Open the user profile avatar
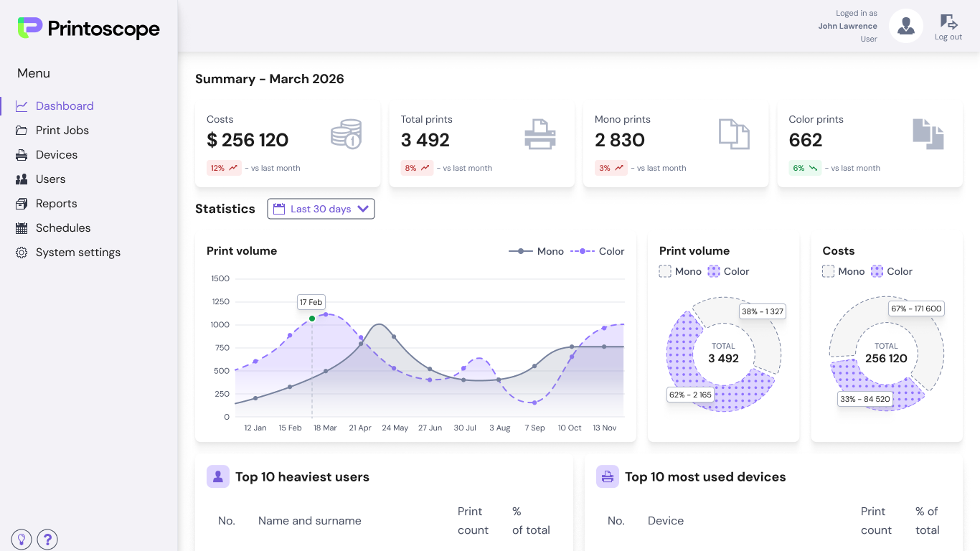Viewport: 980px width, 551px height. click(905, 26)
